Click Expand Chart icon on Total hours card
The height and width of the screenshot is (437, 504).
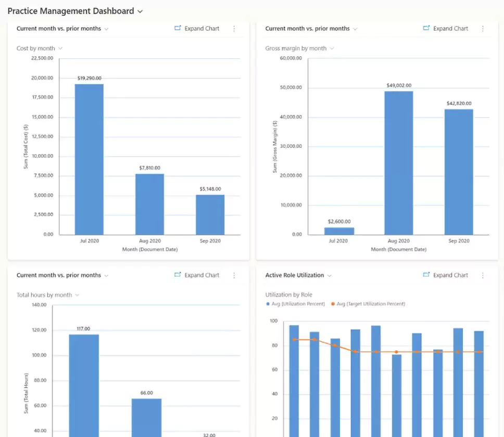[178, 275]
